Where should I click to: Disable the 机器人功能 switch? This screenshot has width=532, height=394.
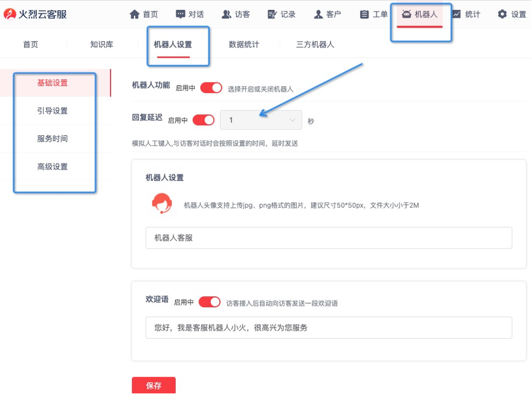[x=211, y=88]
